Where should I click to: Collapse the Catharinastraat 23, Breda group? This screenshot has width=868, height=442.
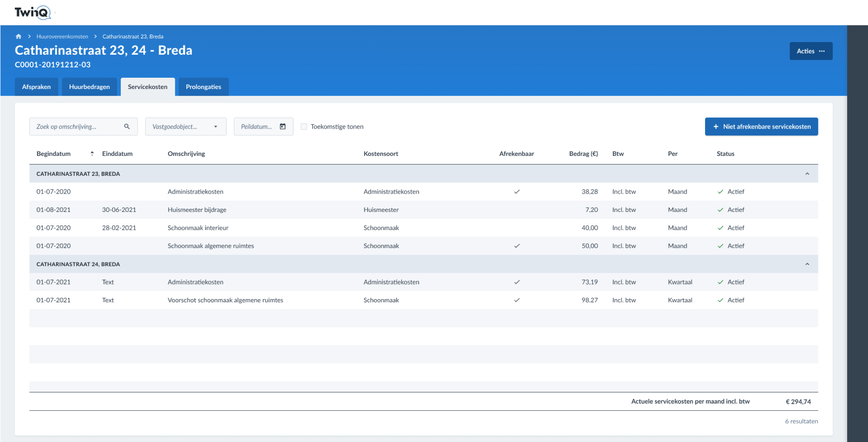(807, 174)
